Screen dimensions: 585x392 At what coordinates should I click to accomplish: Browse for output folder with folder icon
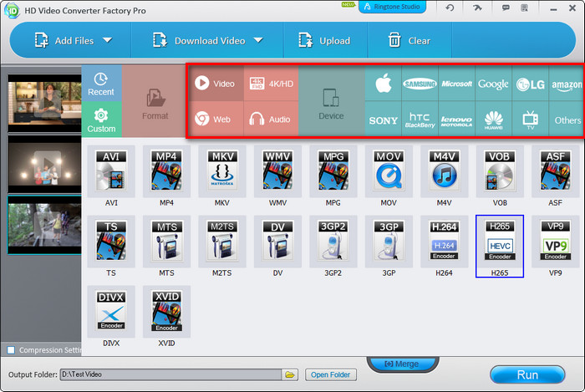click(290, 374)
